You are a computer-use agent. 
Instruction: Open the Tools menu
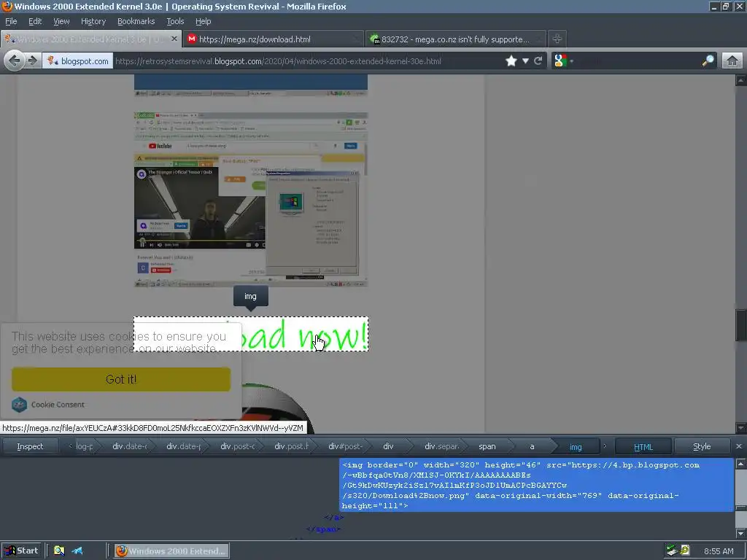pyautogui.click(x=175, y=21)
